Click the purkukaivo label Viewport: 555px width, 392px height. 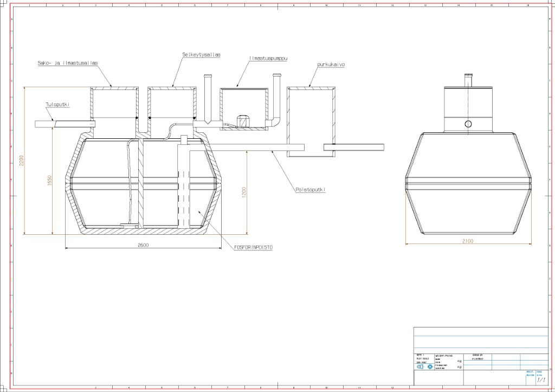[331, 64]
